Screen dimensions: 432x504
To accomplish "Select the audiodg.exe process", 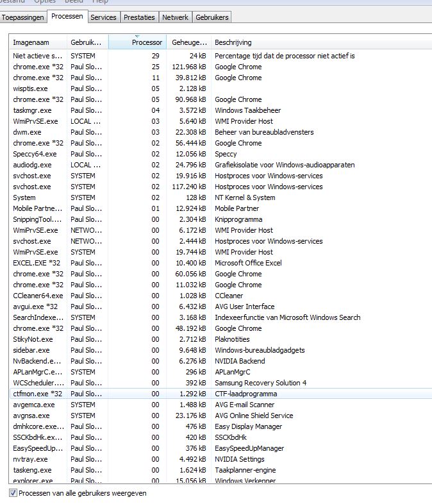I will [220, 165].
